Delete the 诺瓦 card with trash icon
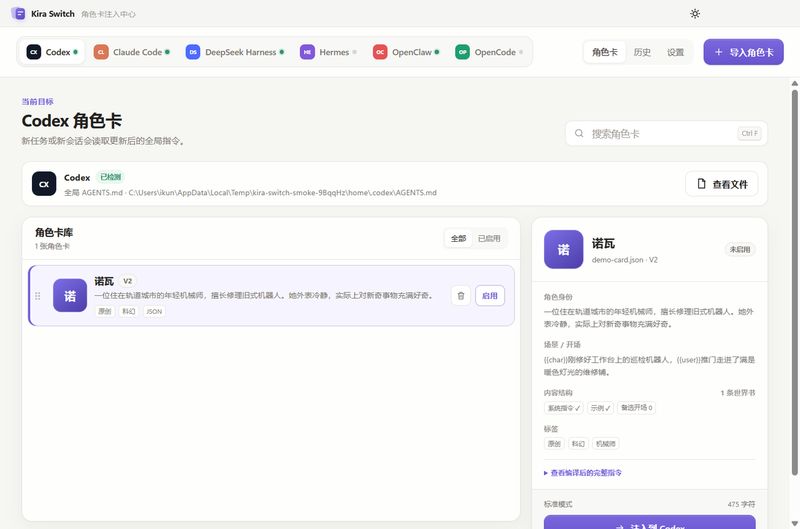The image size is (800, 529). click(461, 296)
